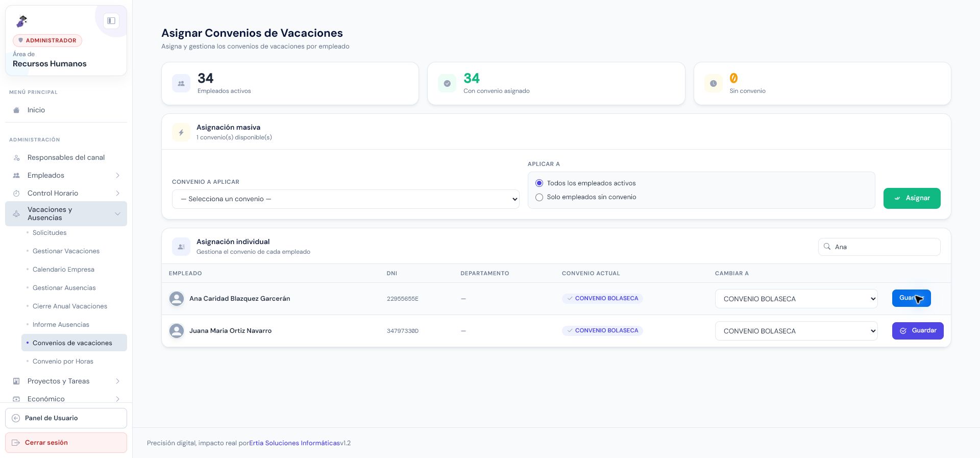Select Todos los empleados activos option

(539, 183)
